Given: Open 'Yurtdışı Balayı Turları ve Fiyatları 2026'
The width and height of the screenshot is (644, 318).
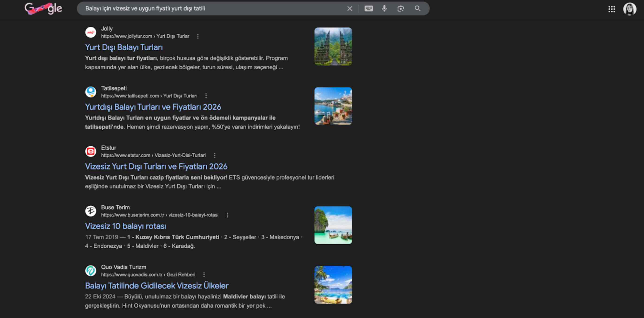Looking at the screenshot, I should tap(153, 107).
